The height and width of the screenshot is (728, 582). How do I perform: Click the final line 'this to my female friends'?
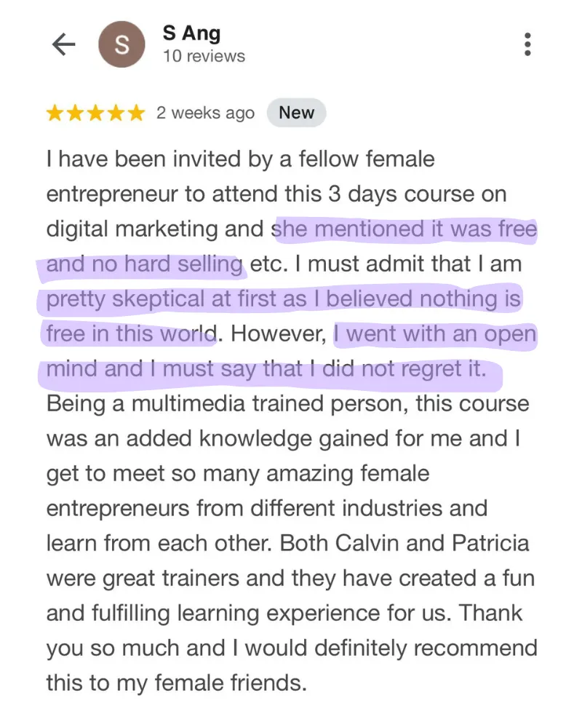click(176, 683)
